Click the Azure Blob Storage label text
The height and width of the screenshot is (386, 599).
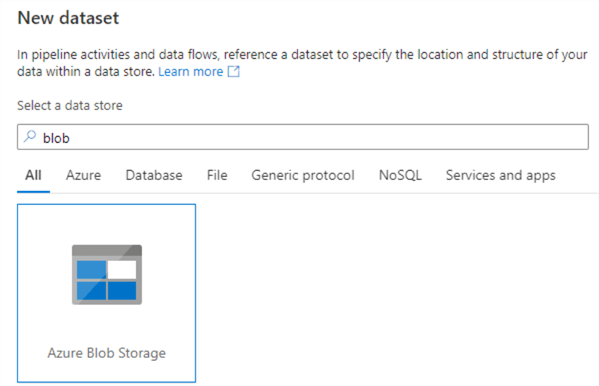coord(107,353)
